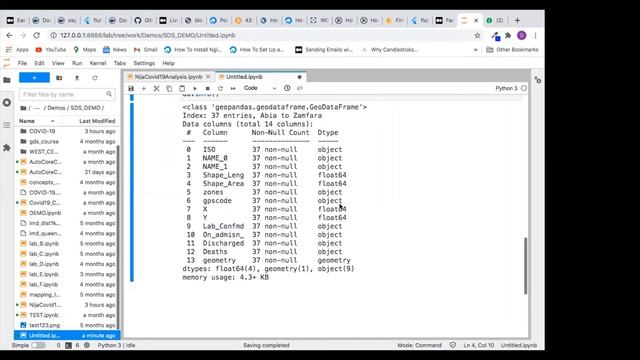
Task: Click the Demos breadcrumb folder
Action: (56, 108)
